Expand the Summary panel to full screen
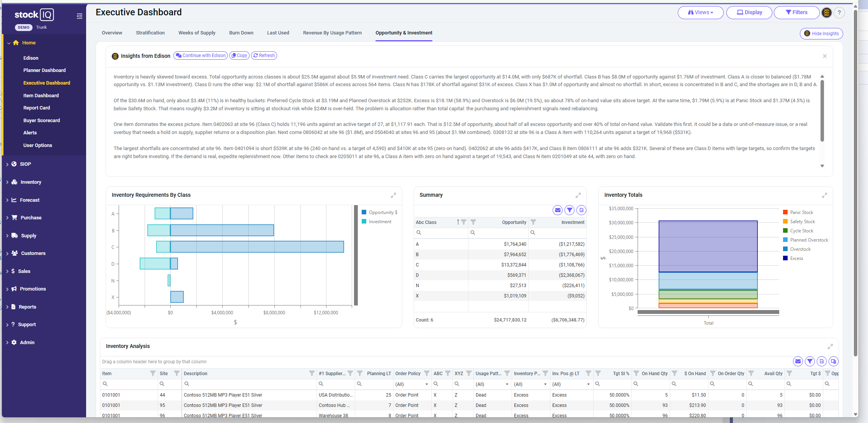Screen dimensions: 868x423 click(578, 195)
